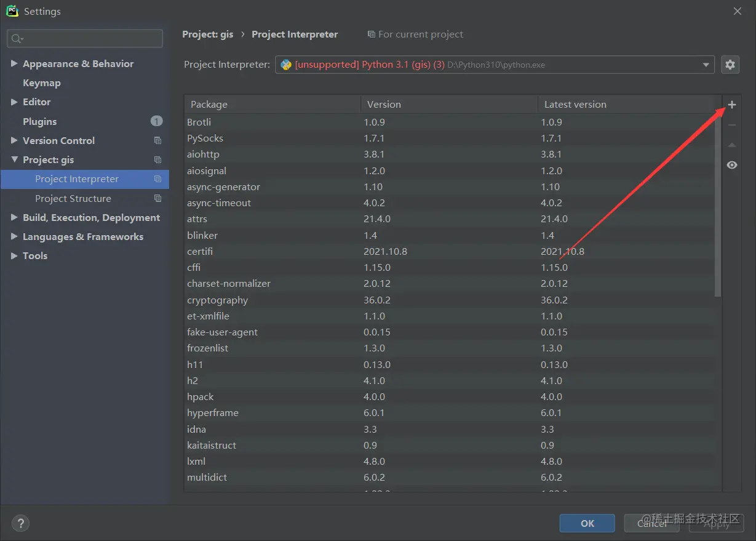Click the settings search input field
Viewport: 756px width, 541px height.
[x=85, y=39]
